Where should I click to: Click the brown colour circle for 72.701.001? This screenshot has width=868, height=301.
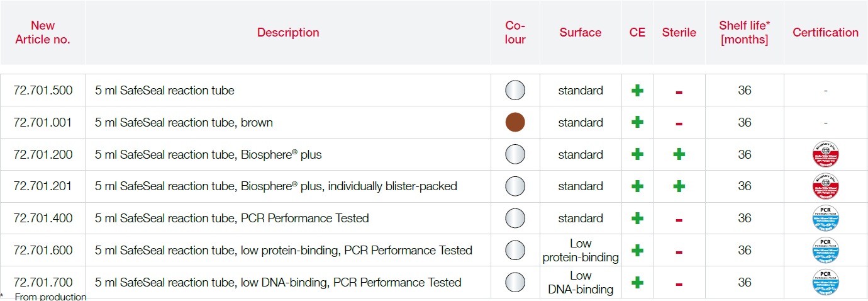pyautogui.click(x=515, y=122)
